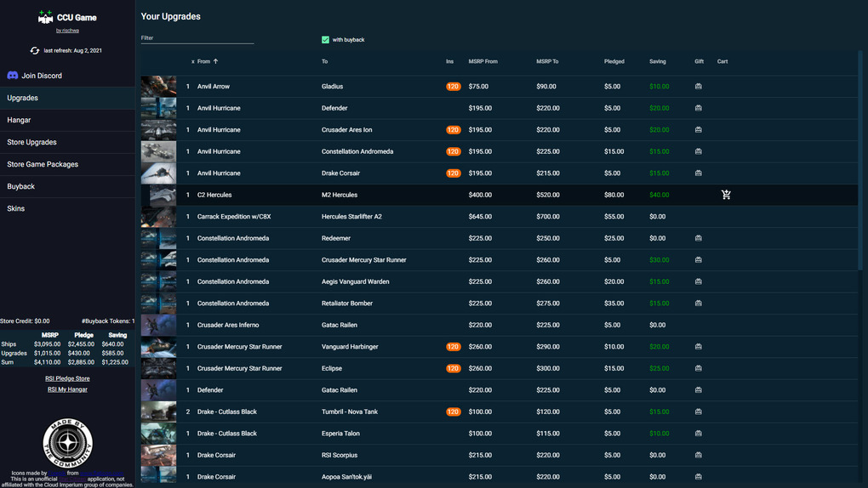Select Store Game Packages in sidebar
This screenshot has height=488, width=868.
click(43, 164)
